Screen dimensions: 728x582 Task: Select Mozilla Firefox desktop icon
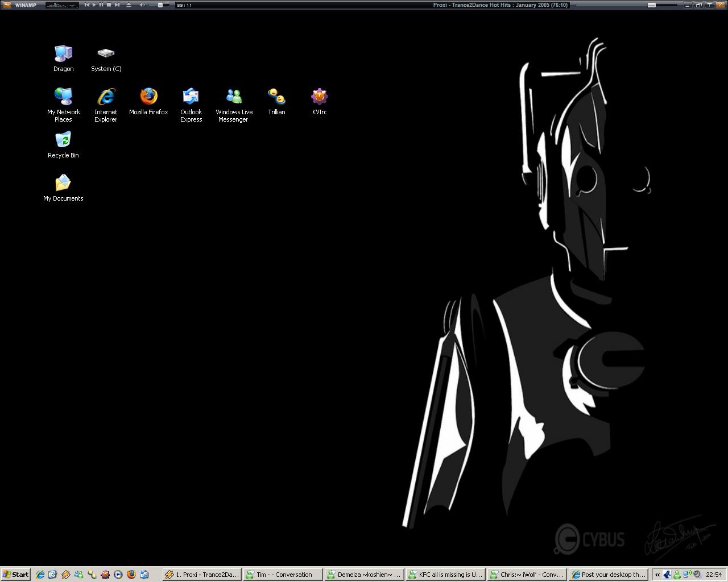point(148,101)
